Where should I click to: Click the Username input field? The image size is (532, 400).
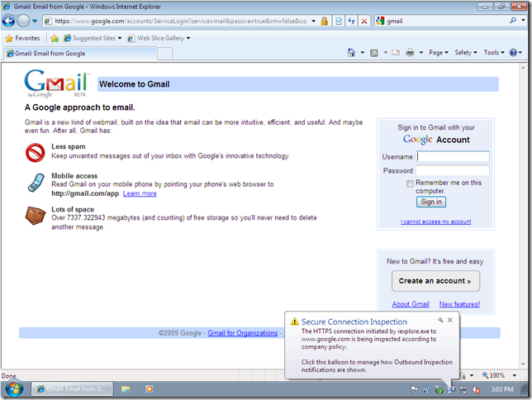(453, 156)
